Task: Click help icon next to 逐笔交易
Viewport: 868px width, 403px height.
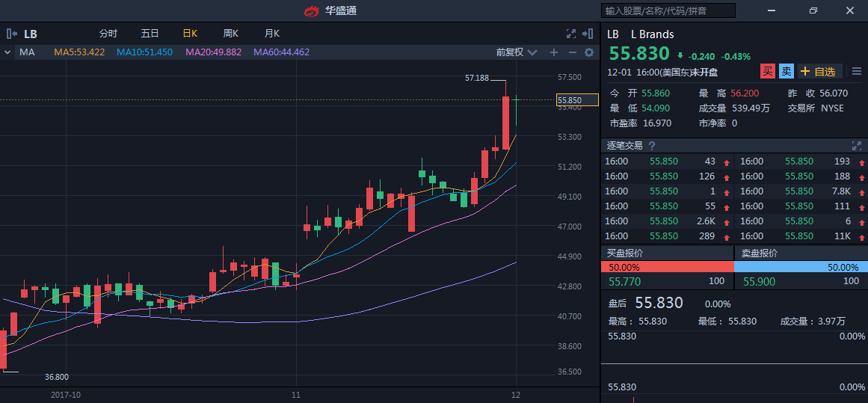Action: (652, 146)
